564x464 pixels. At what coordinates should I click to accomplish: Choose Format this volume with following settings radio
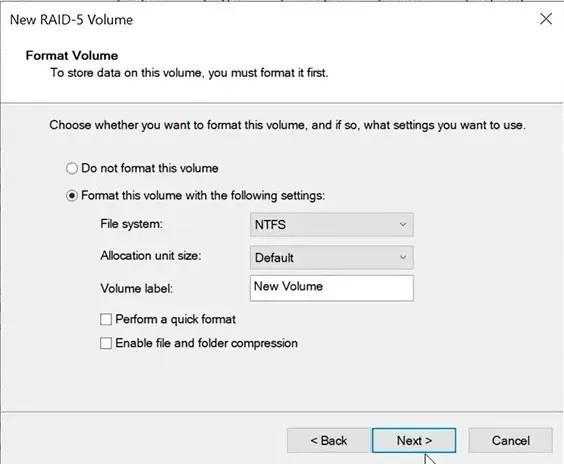coord(72,196)
